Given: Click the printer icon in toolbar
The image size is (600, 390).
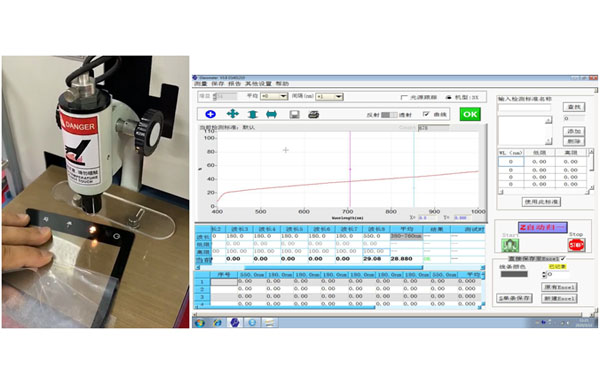Looking at the screenshot, I should click(x=314, y=114).
